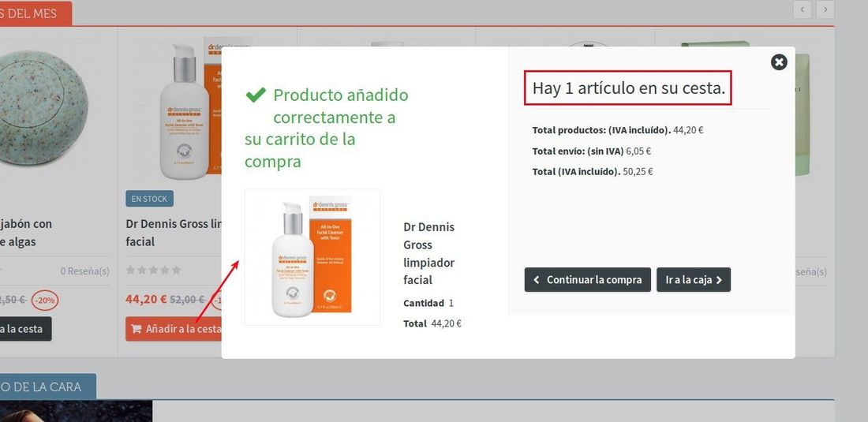
Task: Click the right chevron icon on Ir a la caja
Action: (x=719, y=280)
